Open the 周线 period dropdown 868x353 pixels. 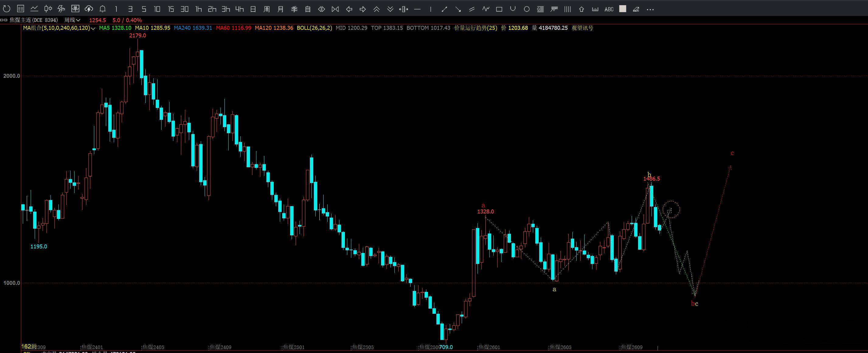(72, 20)
